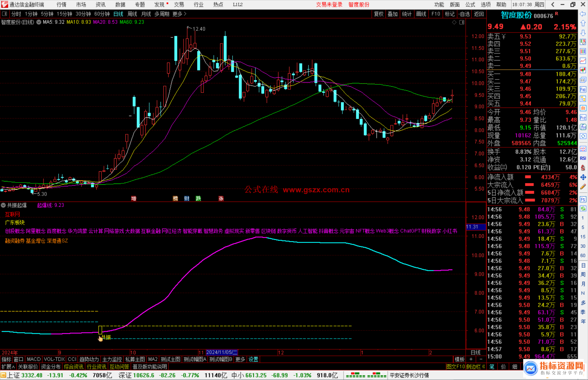Click the 榜 marker below the price chart
This screenshot has height=380, width=588.
click(175, 199)
